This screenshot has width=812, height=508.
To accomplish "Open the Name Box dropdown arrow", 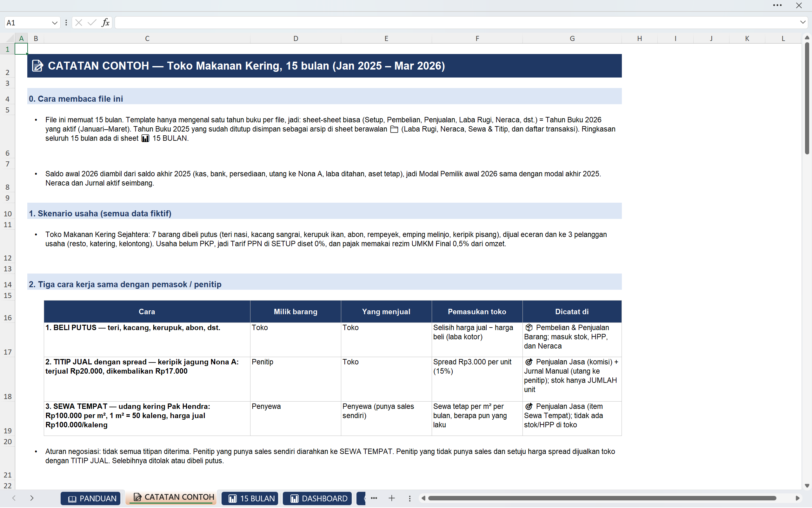I will click(54, 23).
